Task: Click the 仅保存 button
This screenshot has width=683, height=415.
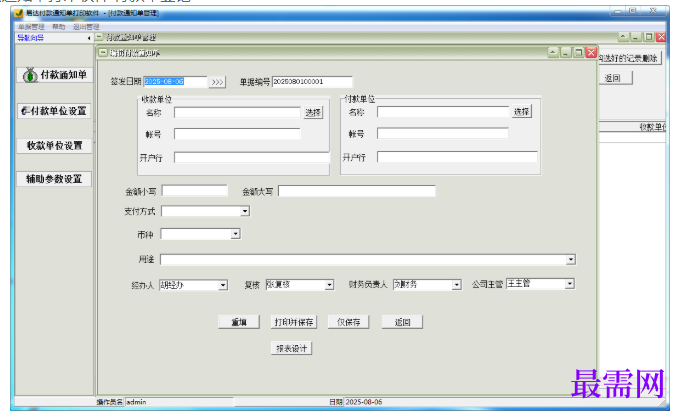Action: click(348, 322)
